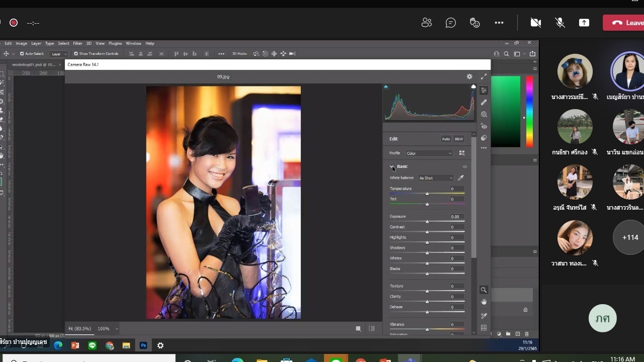
Task: Open PowerPoint in shared taskbar
Action: pyautogui.click(x=75, y=345)
